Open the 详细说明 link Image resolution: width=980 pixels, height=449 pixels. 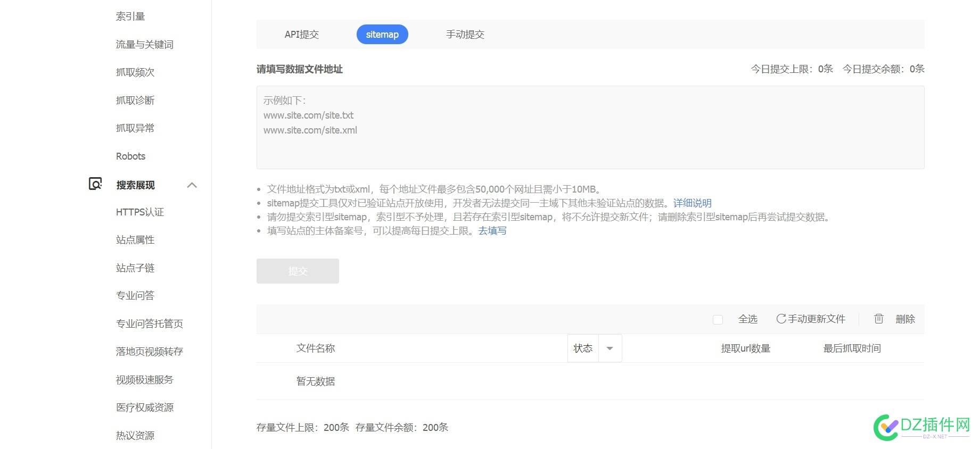click(x=693, y=203)
